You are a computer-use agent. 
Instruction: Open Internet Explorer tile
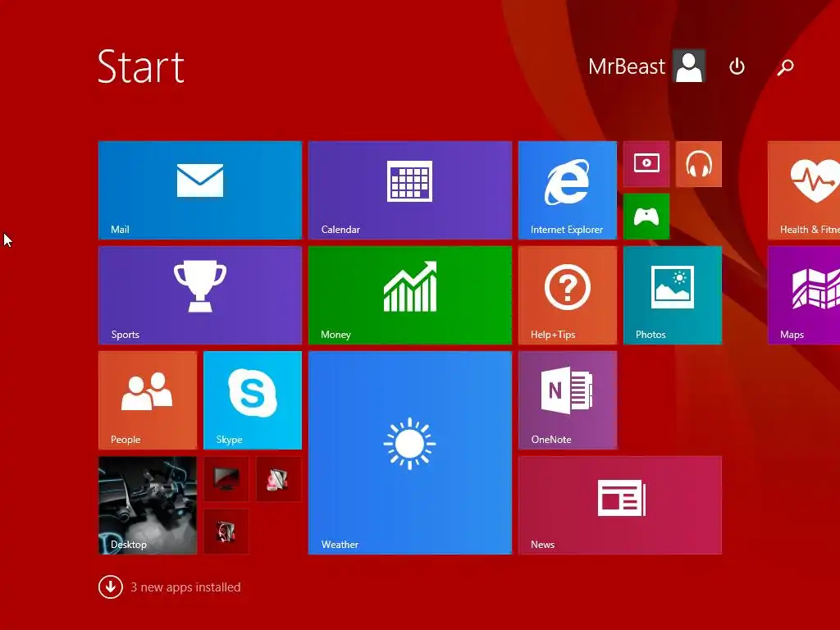click(568, 190)
